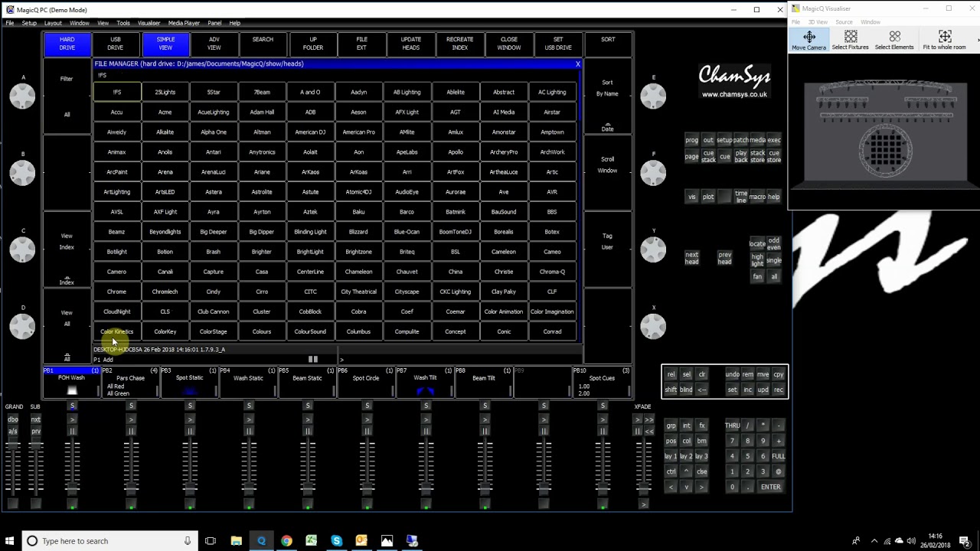Toggle the odd even button
Screen dimensions: 980x551
pos(774,243)
